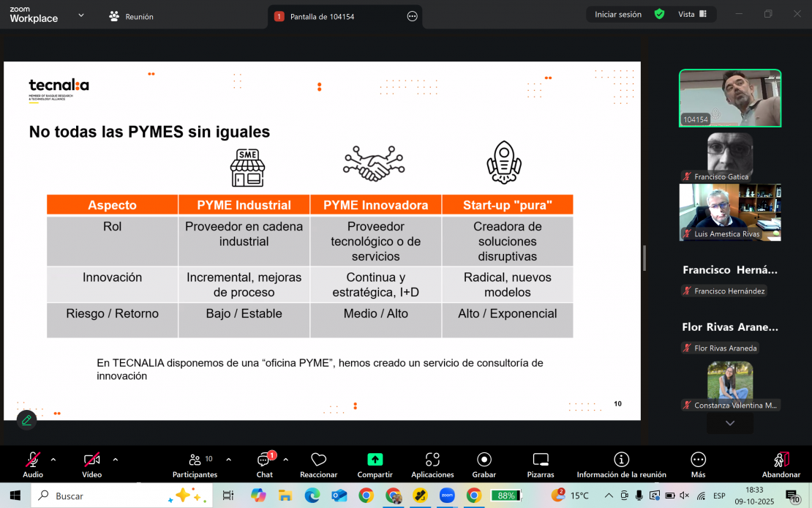
Task: Click the green annotation pencil icon
Action: (x=26, y=420)
